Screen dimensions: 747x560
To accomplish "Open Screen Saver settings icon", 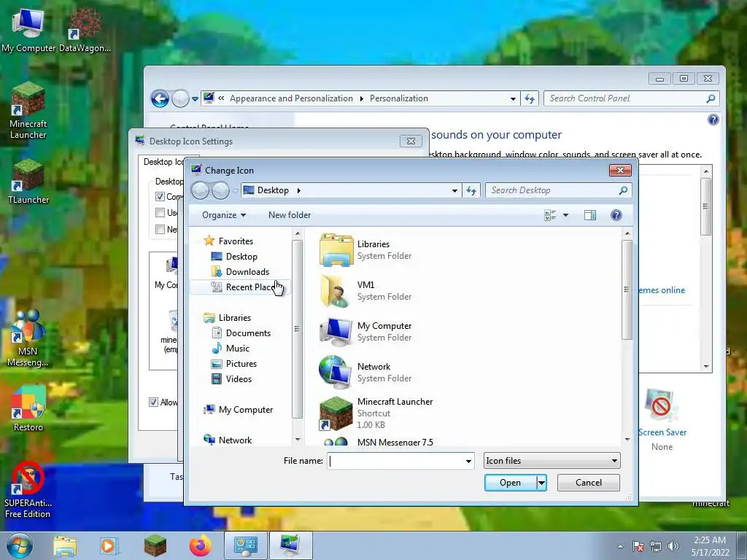I will [662, 405].
